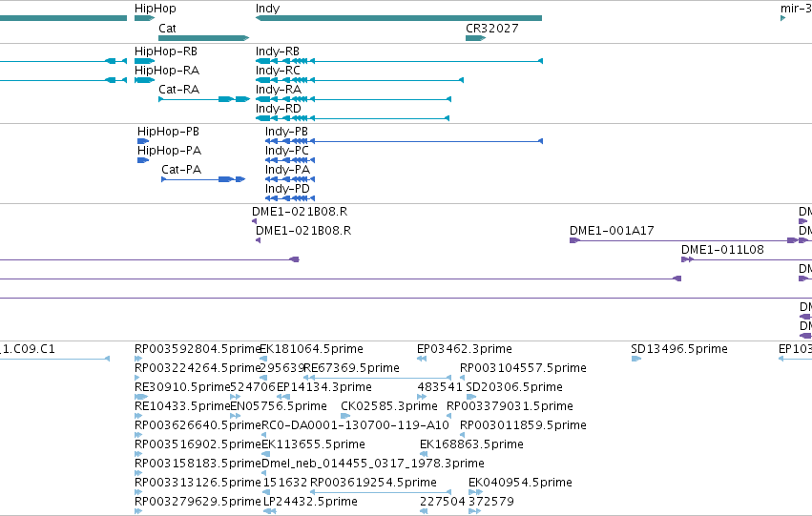812x516 pixels.
Task: Click the Indy gene bar
Action: pos(399,18)
